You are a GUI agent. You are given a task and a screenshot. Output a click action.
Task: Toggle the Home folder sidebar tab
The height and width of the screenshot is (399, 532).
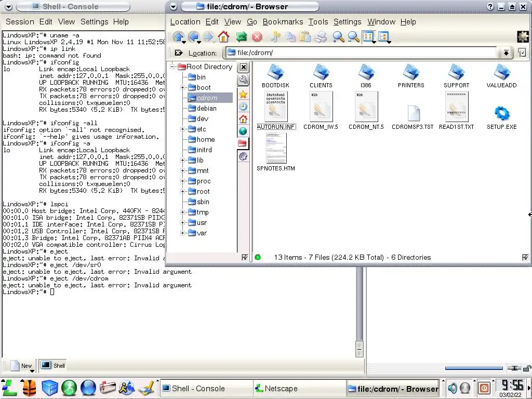pos(243,119)
